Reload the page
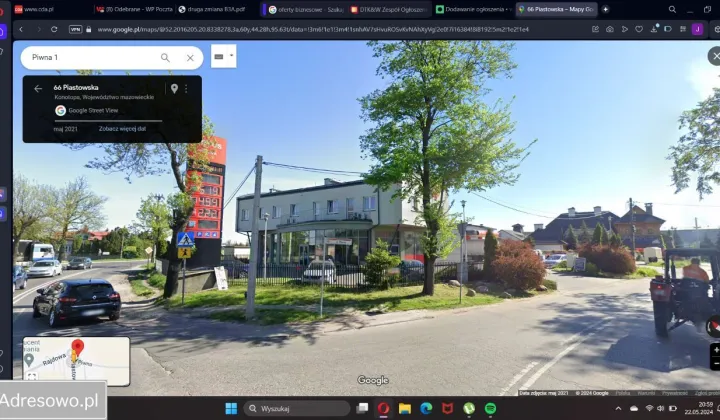This screenshot has height=420, width=720. (54, 29)
